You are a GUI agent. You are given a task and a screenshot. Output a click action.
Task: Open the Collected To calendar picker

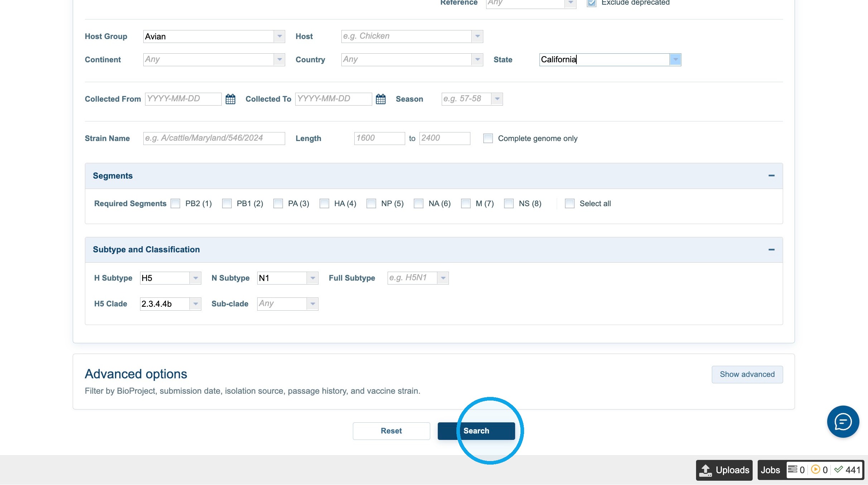(380, 99)
